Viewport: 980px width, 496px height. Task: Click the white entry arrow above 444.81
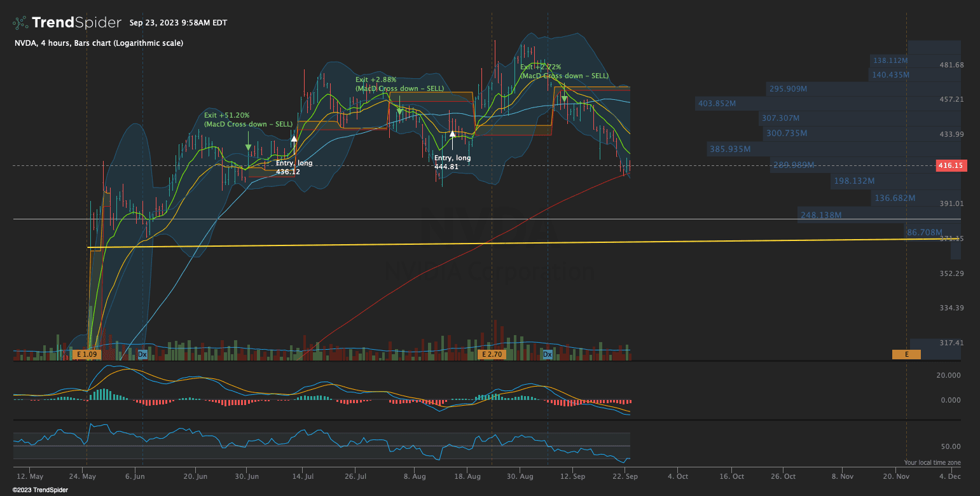pos(452,134)
